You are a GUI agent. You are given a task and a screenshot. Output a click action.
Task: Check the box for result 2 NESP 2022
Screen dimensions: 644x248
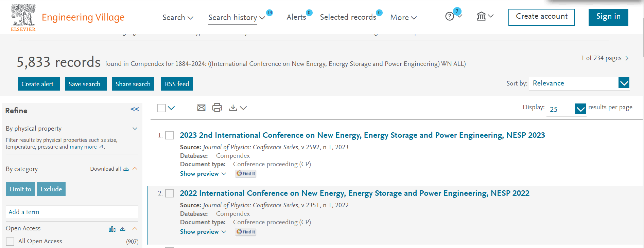coord(170,193)
